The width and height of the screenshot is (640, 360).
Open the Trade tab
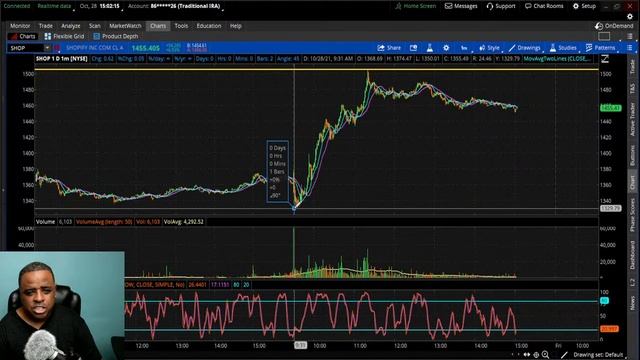coord(46,26)
